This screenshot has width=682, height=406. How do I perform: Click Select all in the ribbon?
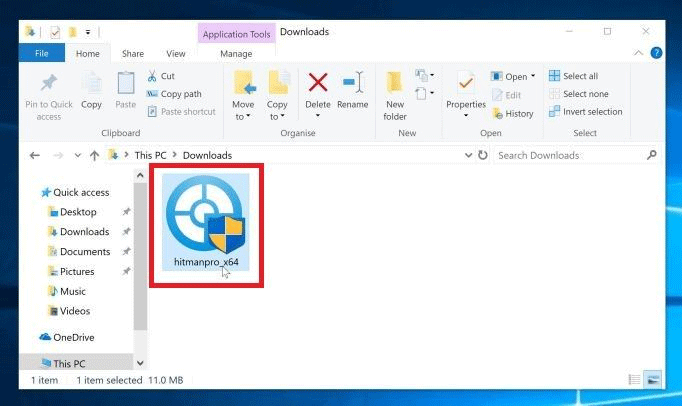point(573,76)
